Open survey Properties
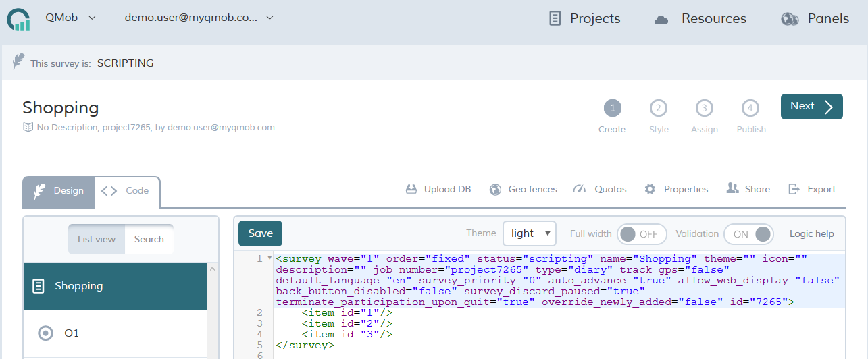Screen dimensions: 868x359 [x=676, y=189]
